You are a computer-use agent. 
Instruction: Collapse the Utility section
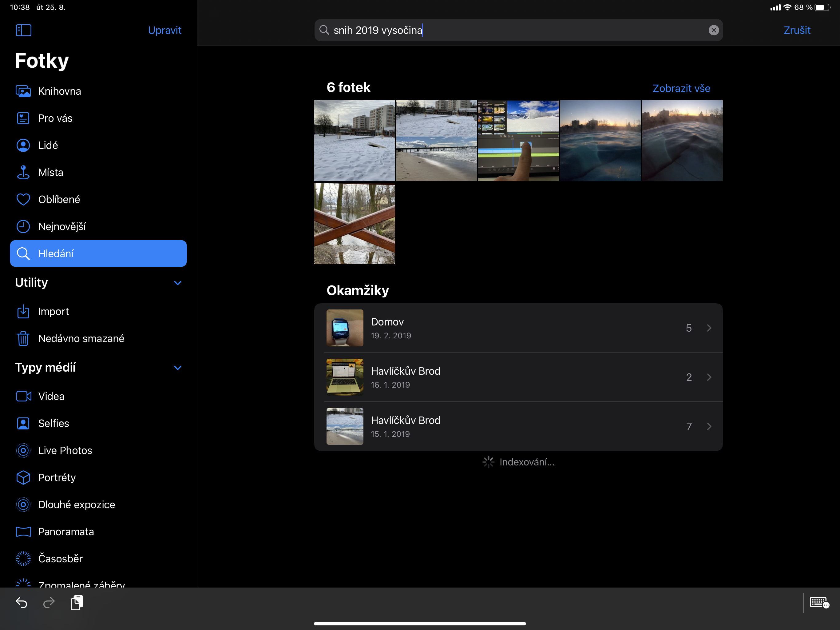coord(177,283)
